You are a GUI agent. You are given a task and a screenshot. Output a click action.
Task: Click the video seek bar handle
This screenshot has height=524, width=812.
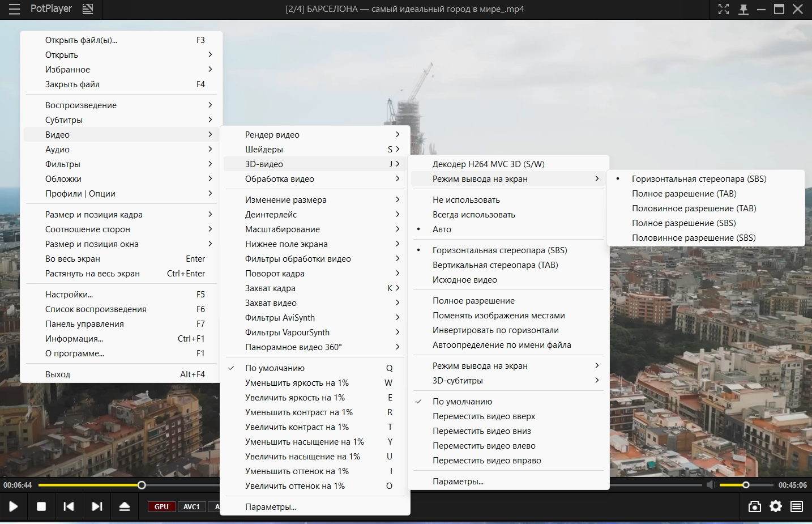(x=142, y=485)
